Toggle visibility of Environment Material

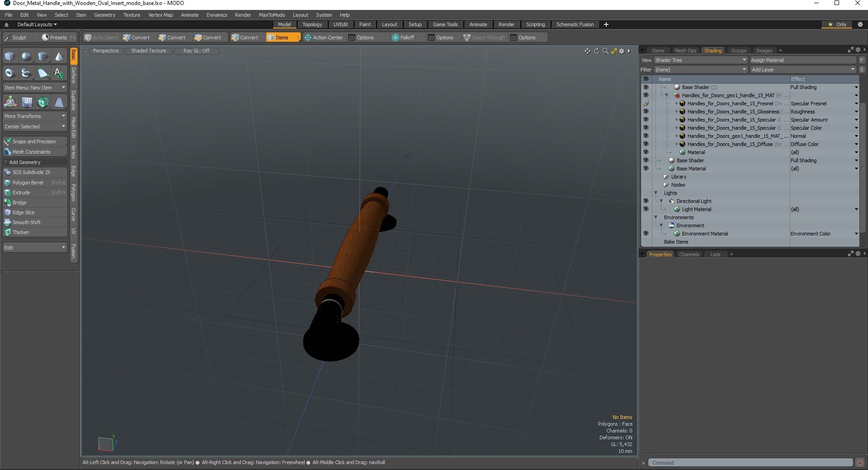pyautogui.click(x=646, y=234)
